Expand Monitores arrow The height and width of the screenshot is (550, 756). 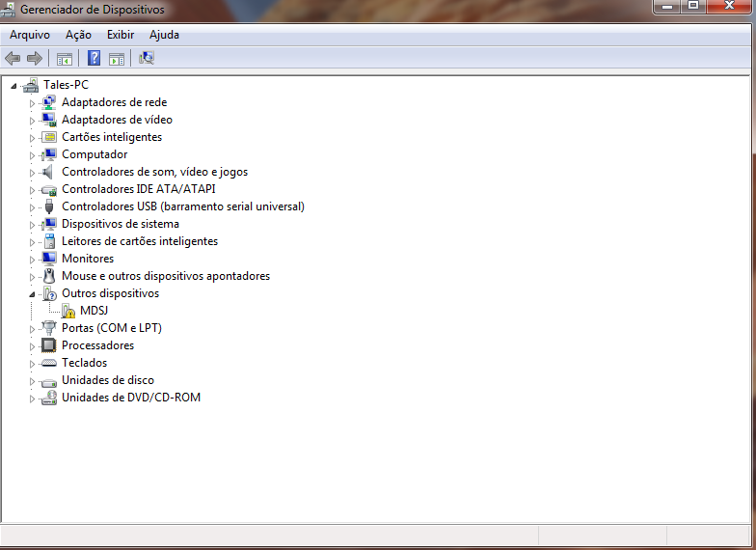click(x=32, y=260)
